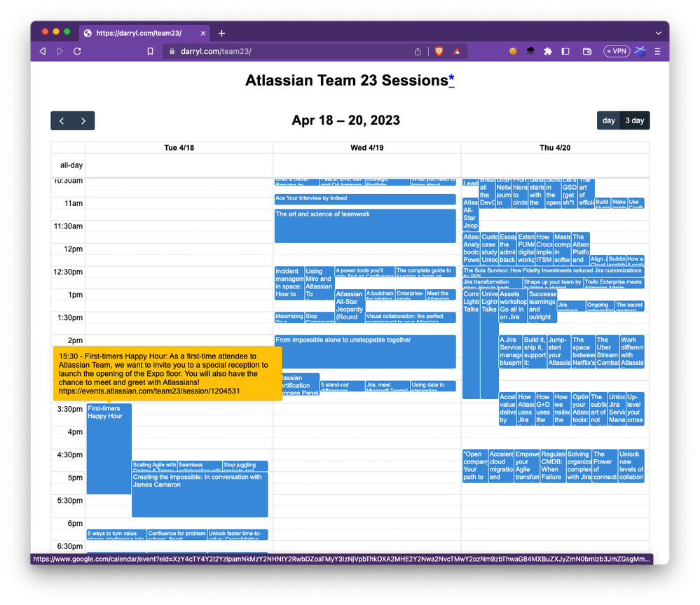Open a new tab with the plus icon
The image size is (700, 605).
tap(221, 33)
